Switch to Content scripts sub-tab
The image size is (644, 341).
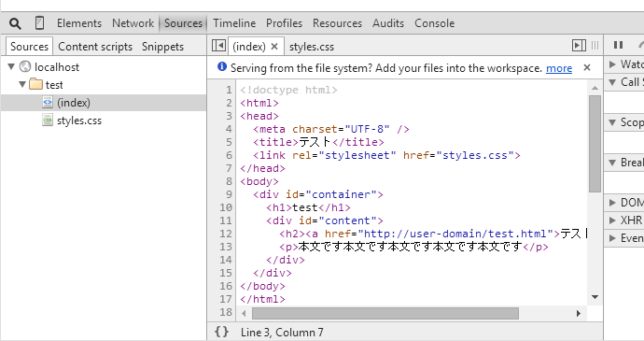(x=95, y=47)
